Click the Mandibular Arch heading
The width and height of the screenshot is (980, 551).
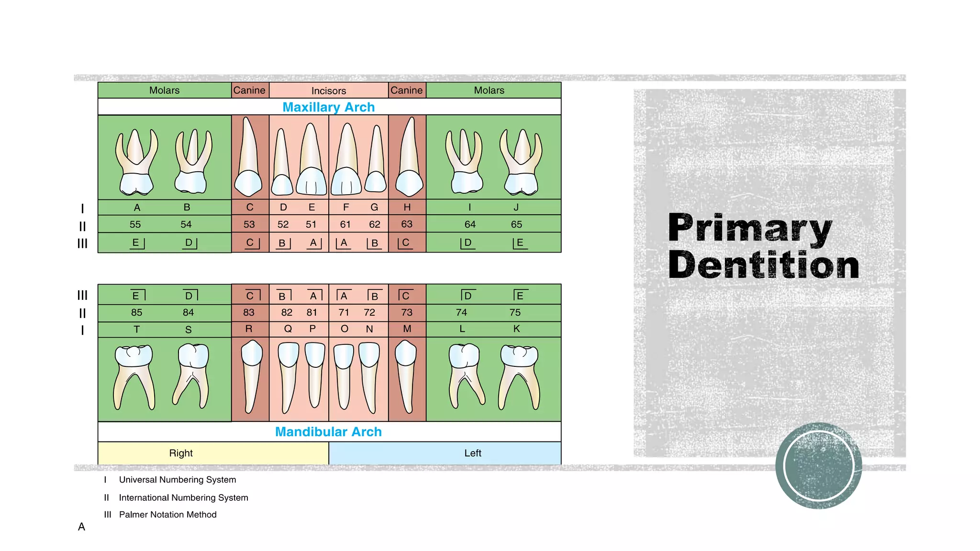pyautogui.click(x=329, y=432)
